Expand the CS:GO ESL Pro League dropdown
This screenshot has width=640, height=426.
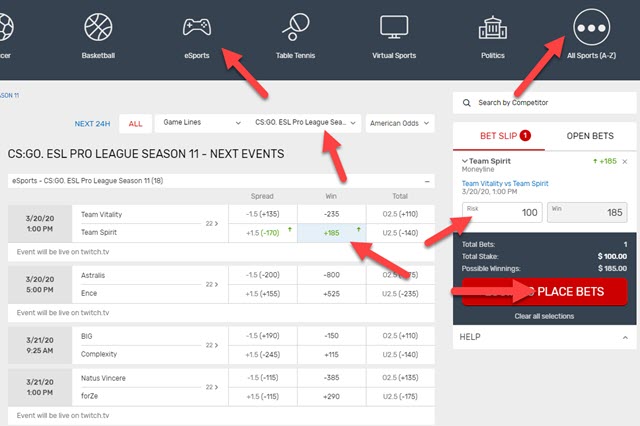click(x=306, y=123)
